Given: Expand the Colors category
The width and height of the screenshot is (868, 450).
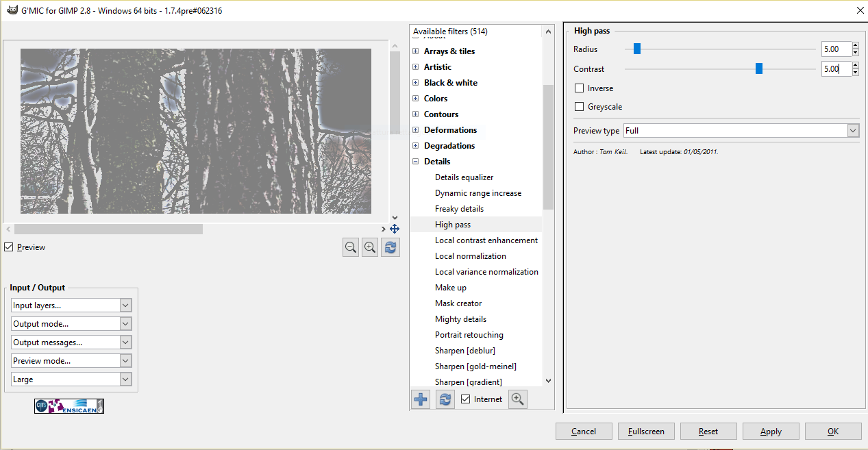Looking at the screenshot, I should point(415,99).
